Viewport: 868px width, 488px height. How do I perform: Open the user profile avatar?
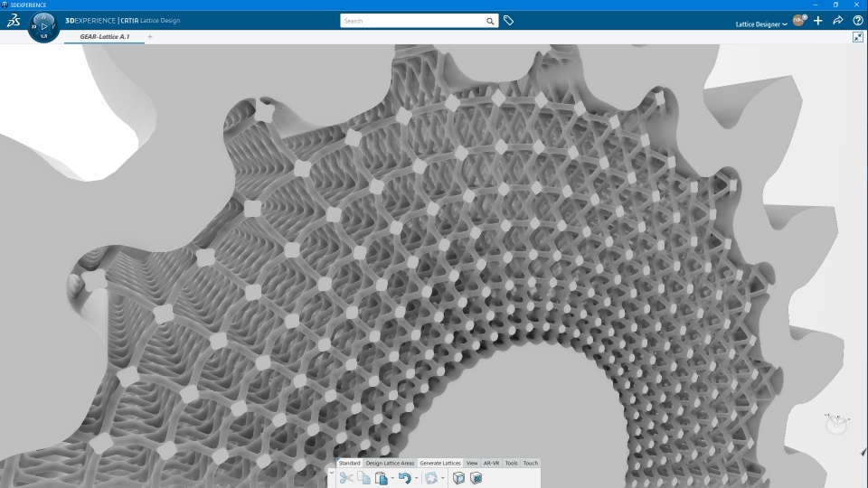pos(798,21)
